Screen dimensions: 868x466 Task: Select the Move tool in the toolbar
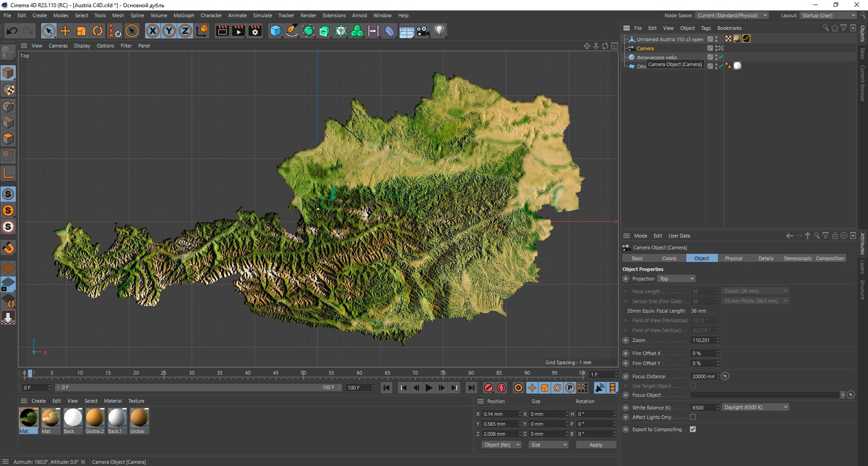(x=65, y=31)
